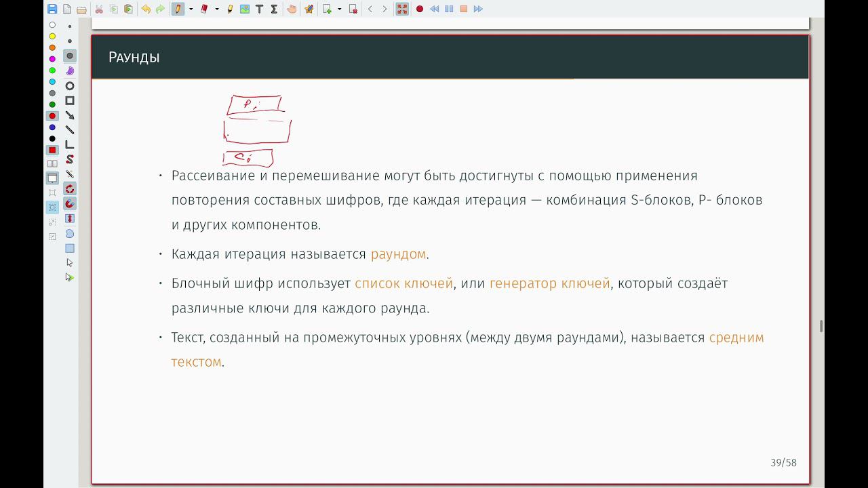Toggle the shape fill option
Viewport: 868px width, 488px height.
[x=70, y=70]
